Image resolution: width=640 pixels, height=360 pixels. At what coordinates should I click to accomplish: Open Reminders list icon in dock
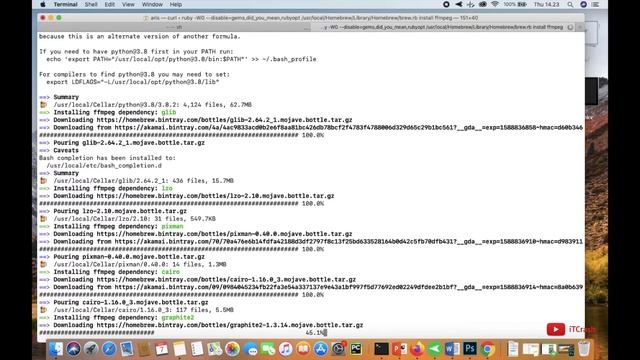coord(197,349)
